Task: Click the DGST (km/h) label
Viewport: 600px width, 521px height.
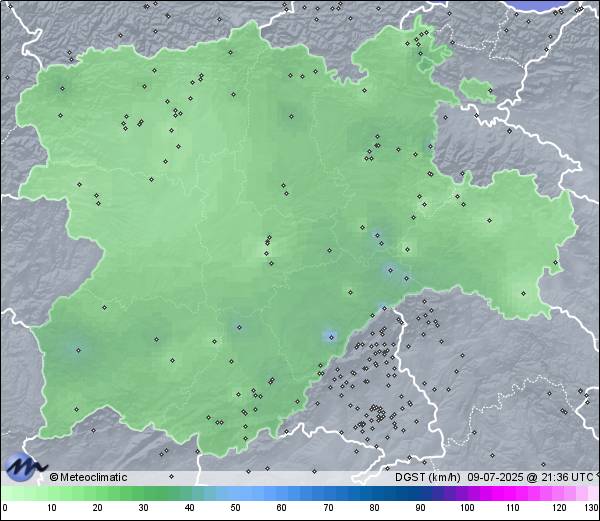Action: 428,477
